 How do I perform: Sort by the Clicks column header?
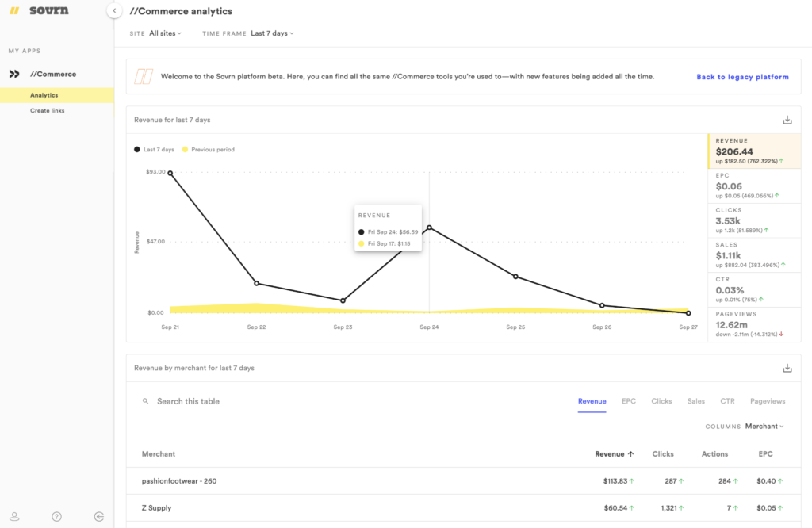(x=663, y=454)
